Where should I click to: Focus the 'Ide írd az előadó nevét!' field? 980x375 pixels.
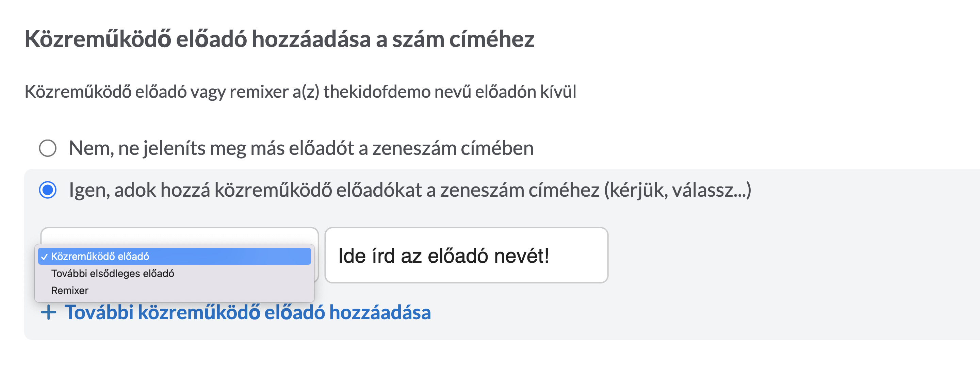(466, 255)
